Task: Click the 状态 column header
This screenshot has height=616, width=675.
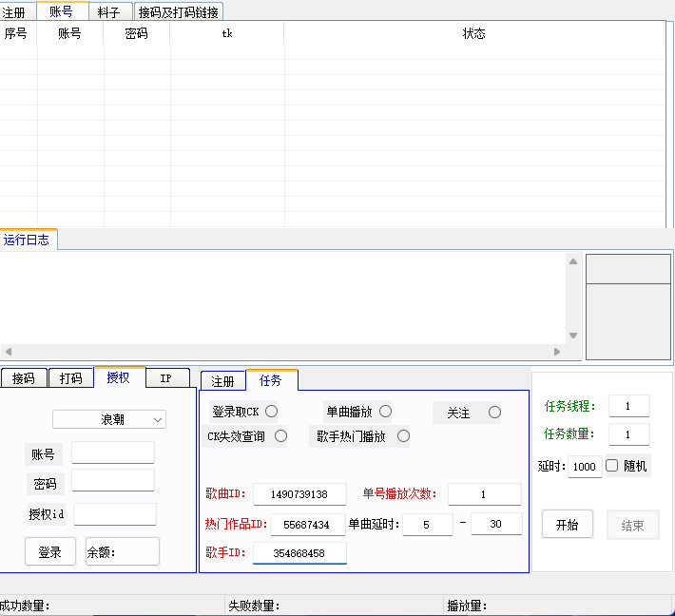Action: pos(473,34)
